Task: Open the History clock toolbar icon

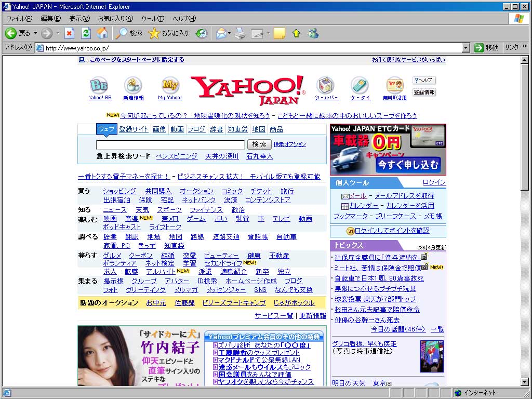Action: 202,33
